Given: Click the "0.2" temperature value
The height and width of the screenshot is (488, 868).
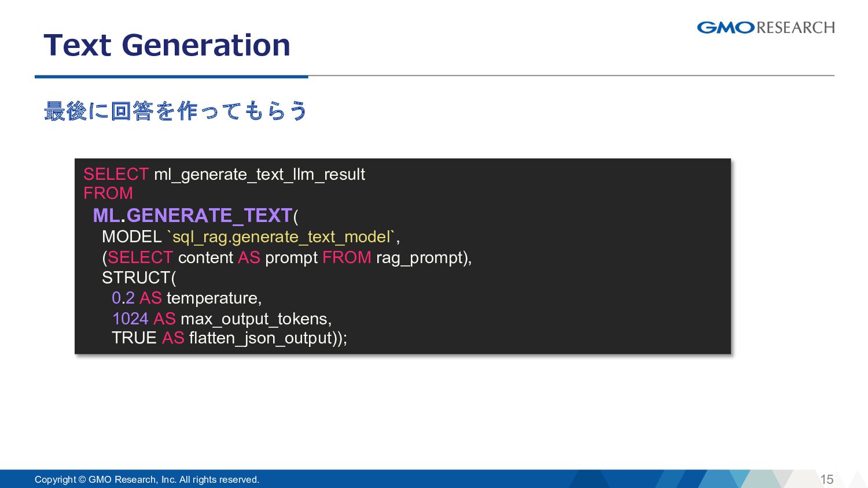Looking at the screenshot, I should (123, 298).
